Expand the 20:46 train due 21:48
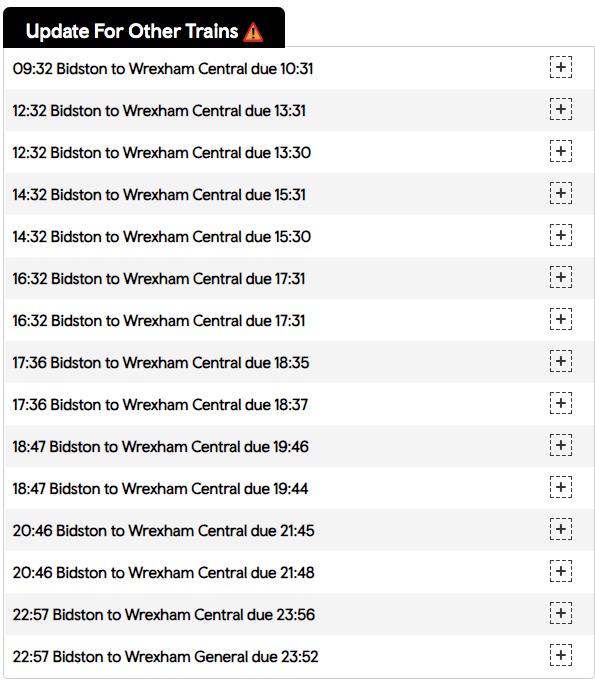595x681 pixels. [561, 571]
